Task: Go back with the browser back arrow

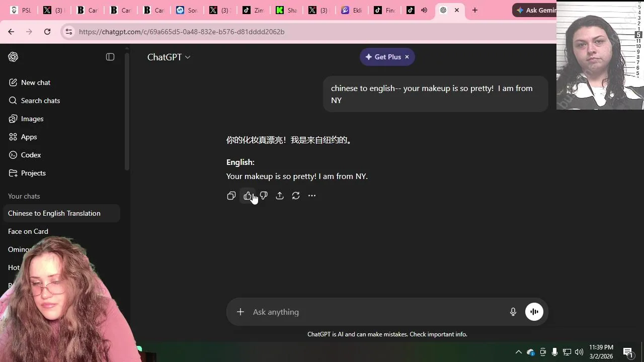Action: point(11,32)
